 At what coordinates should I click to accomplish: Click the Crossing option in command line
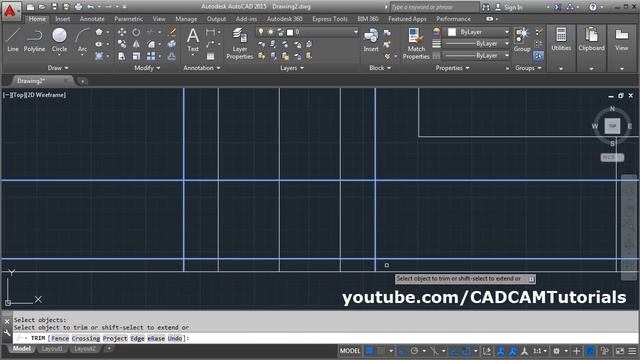(x=86, y=338)
